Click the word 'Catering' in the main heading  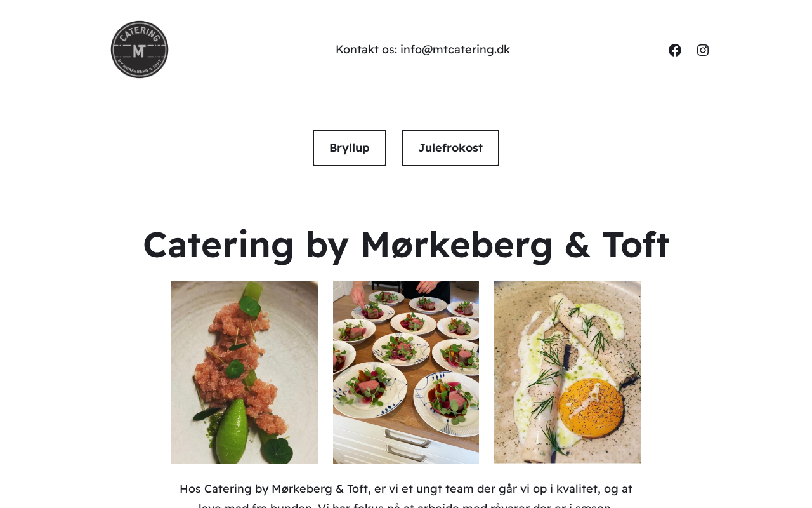218,244
